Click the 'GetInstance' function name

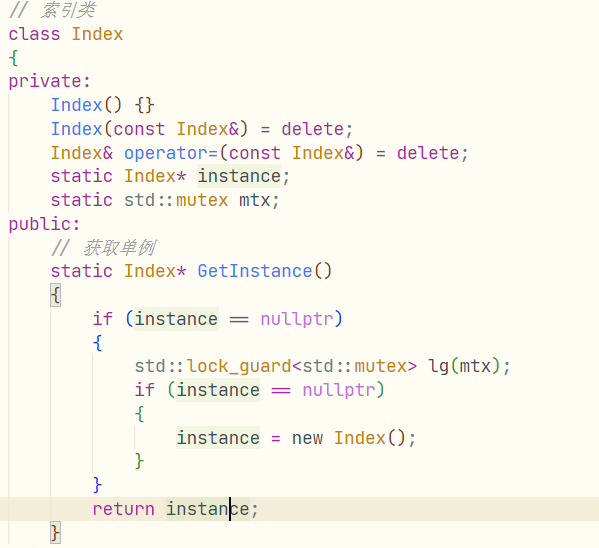tap(255, 271)
